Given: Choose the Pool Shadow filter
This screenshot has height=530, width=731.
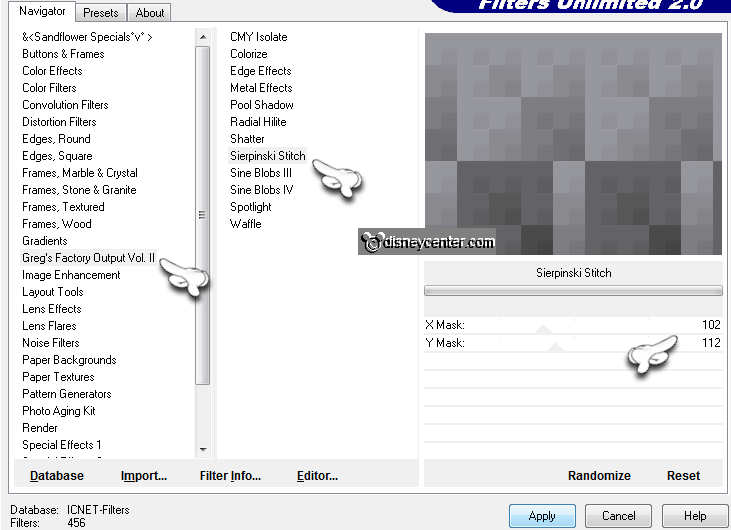Looking at the screenshot, I should coord(262,105).
